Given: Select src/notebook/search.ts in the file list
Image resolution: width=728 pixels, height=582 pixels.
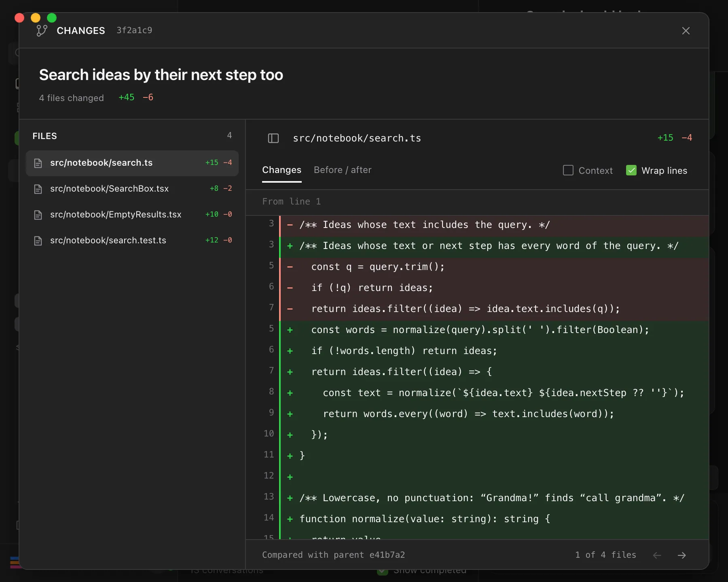Looking at the screenshot, I should point(132,163).
